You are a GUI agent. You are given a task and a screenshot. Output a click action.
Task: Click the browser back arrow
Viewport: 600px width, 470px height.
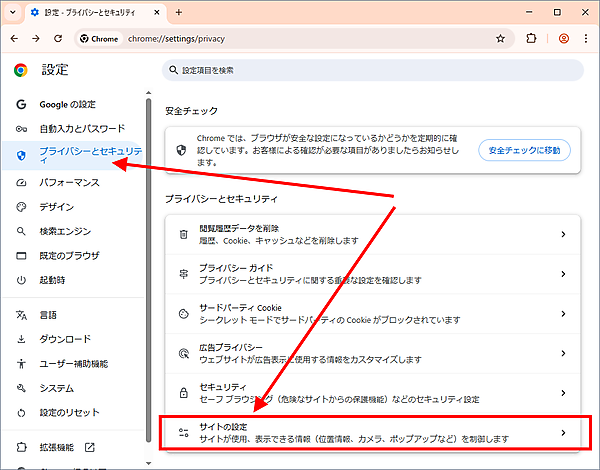(14, 39)
